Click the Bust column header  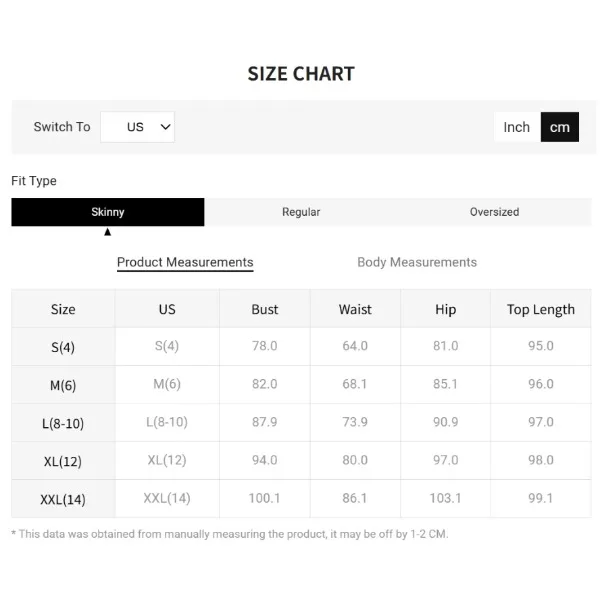(x=265, y=309)
